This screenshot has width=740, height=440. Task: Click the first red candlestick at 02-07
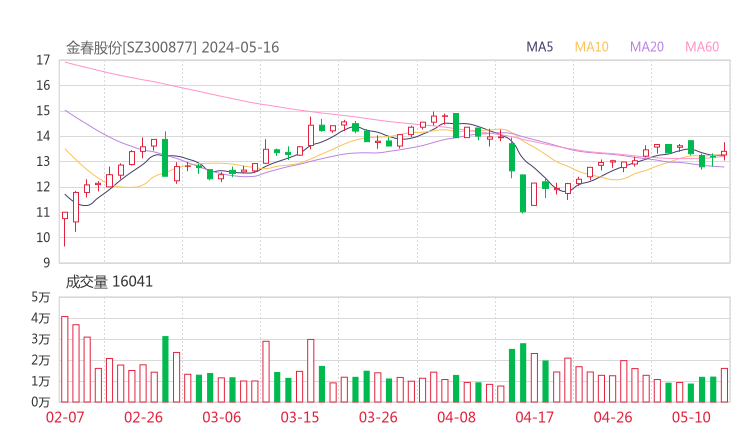tap(65, 227)
